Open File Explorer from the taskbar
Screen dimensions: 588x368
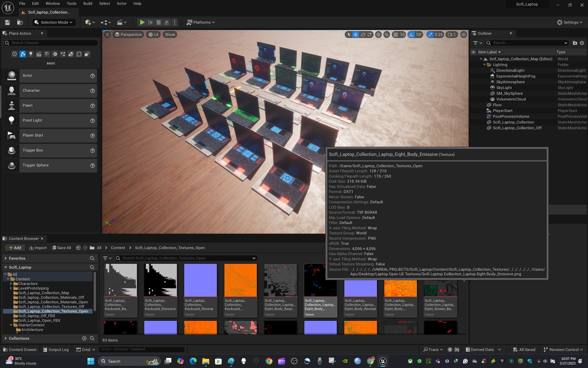[x=206, y=361]
